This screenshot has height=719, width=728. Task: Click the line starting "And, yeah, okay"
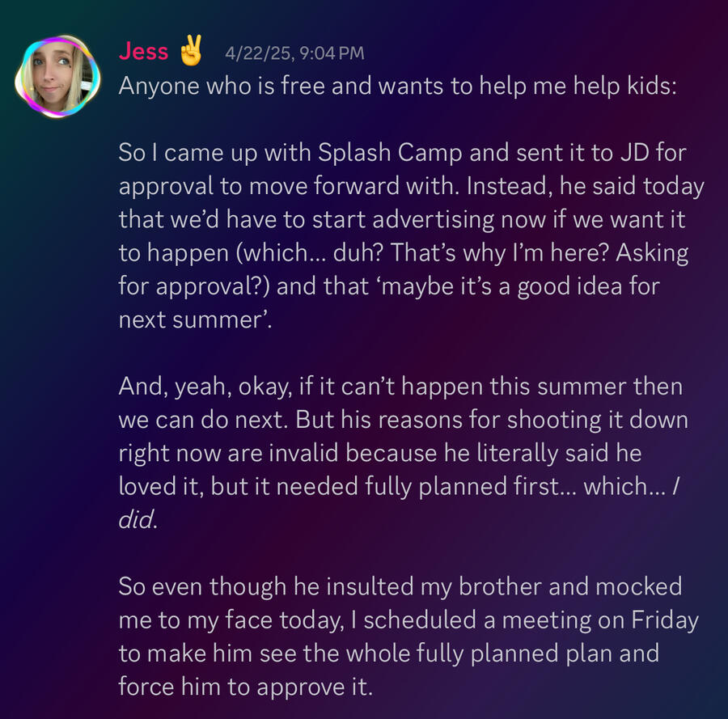tap(400, 386)
